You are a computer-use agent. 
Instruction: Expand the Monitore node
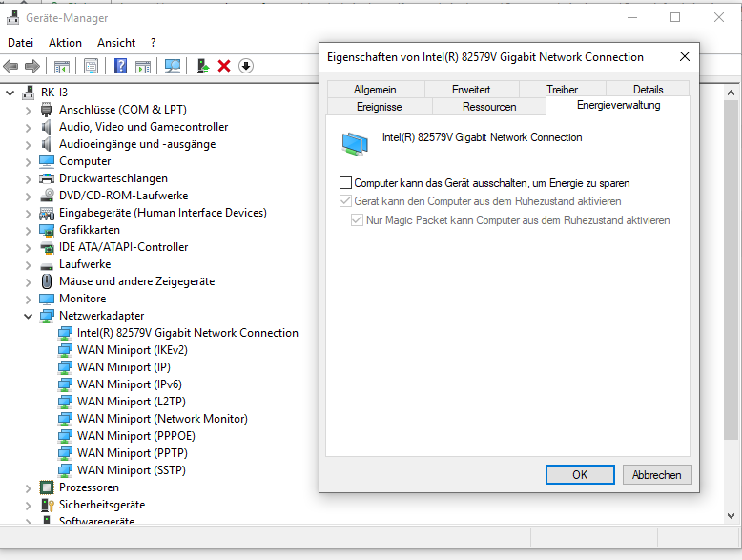click(29, 300)
